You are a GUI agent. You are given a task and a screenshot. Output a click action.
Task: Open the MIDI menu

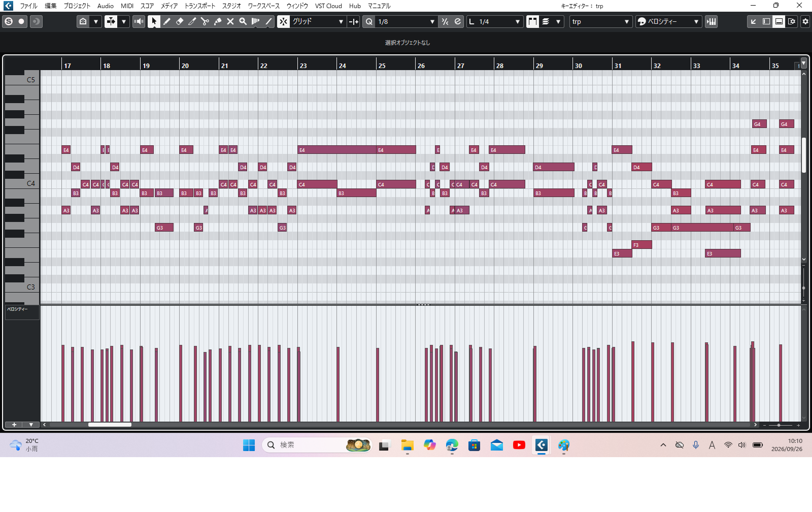point(127,6)
